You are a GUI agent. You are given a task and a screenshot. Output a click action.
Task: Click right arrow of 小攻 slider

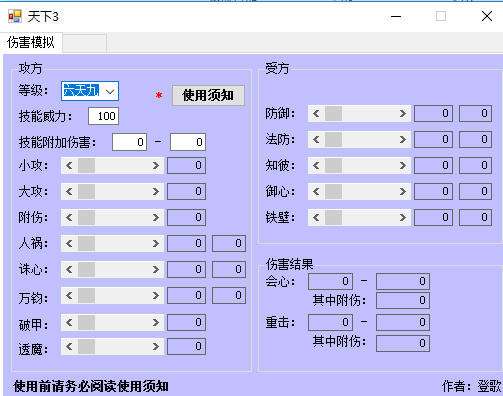pyautogui.click(x=156, y=166)
